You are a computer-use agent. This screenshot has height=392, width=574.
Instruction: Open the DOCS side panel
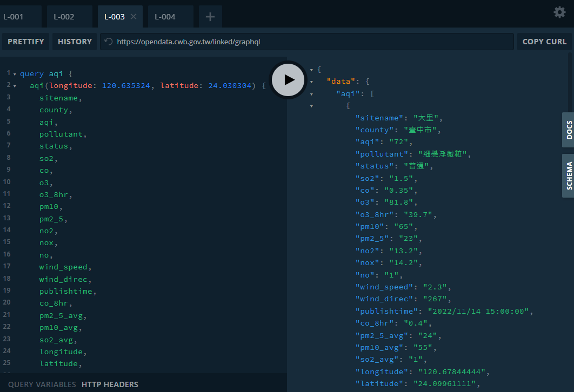coord(569,130)
